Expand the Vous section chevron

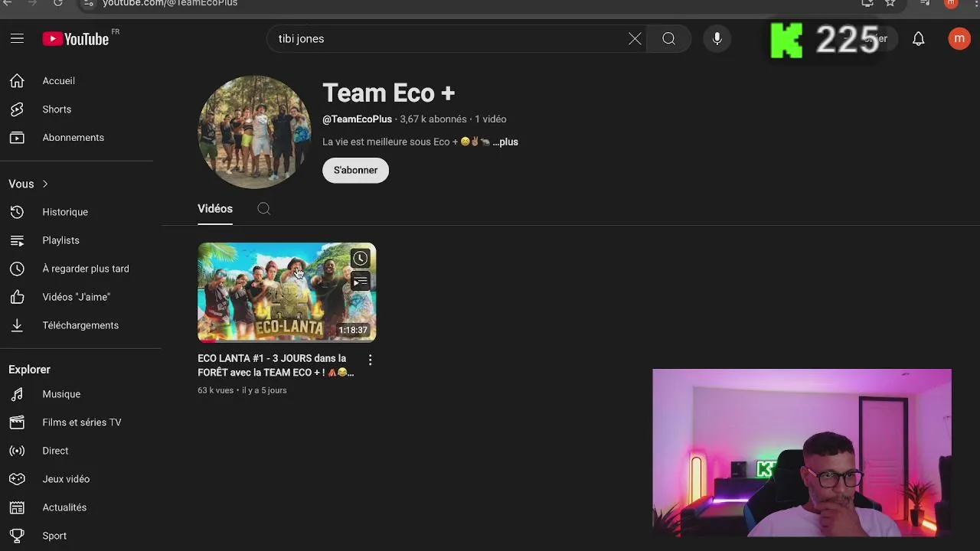[x=45, y=184]
